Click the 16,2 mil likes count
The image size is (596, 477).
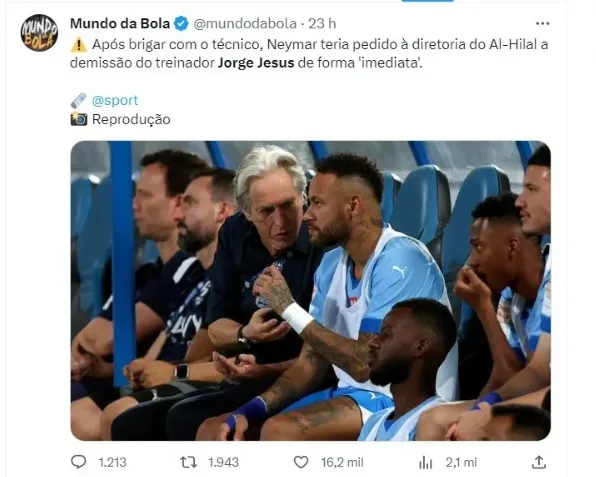coord(342,462)
